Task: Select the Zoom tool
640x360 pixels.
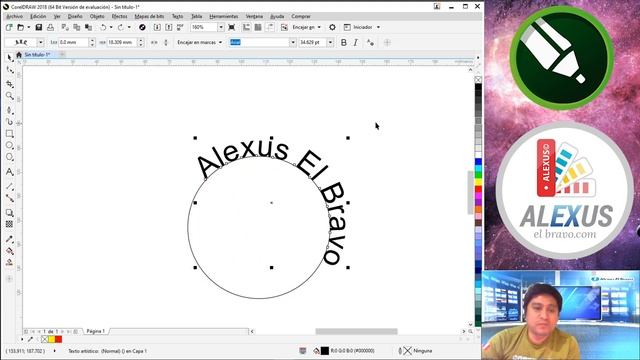Action: tap(10, 96)
